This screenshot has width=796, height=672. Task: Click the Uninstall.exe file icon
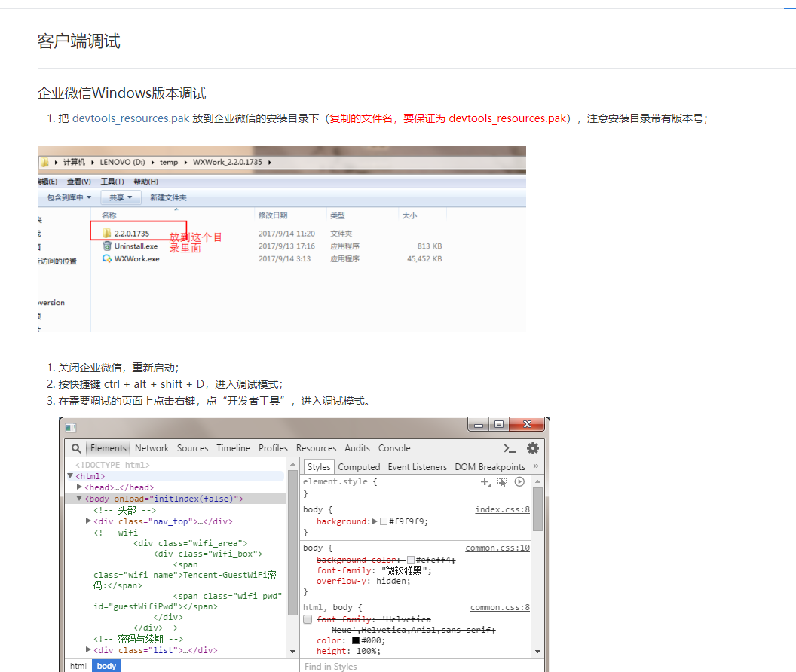(107, 246)
